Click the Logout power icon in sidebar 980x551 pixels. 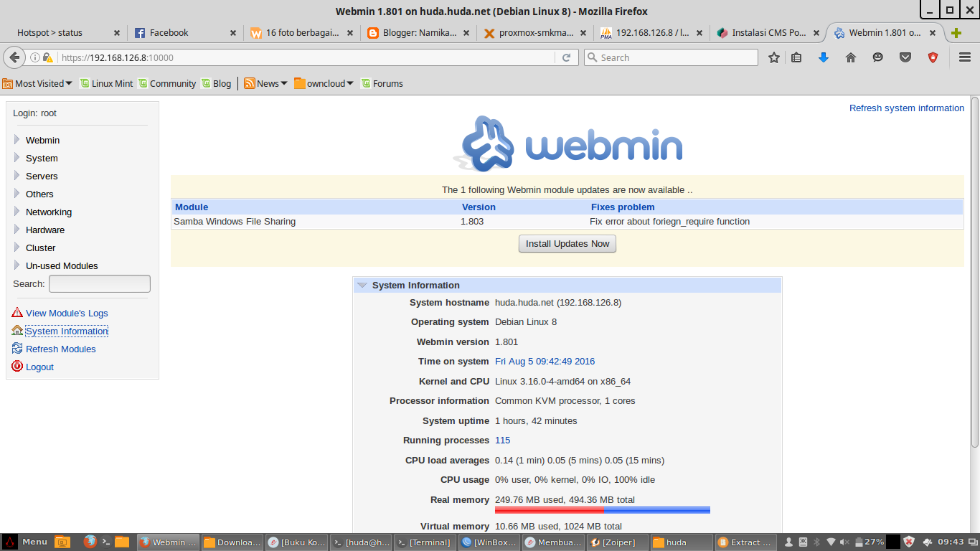point(17,367)
